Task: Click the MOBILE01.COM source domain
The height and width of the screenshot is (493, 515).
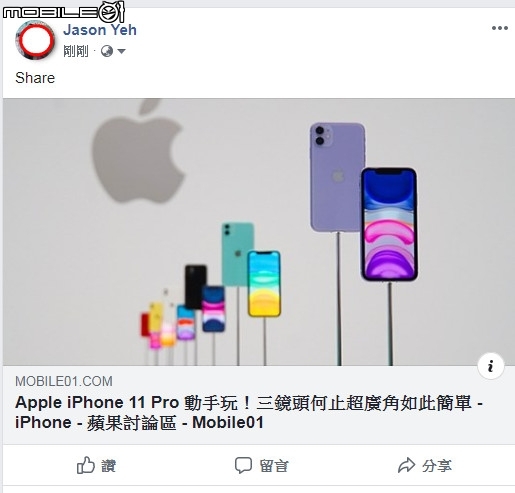Action: click(64, 381)
